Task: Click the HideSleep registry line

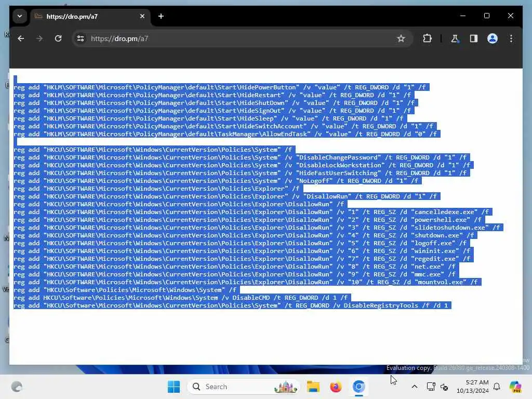Action: [210, 118]
